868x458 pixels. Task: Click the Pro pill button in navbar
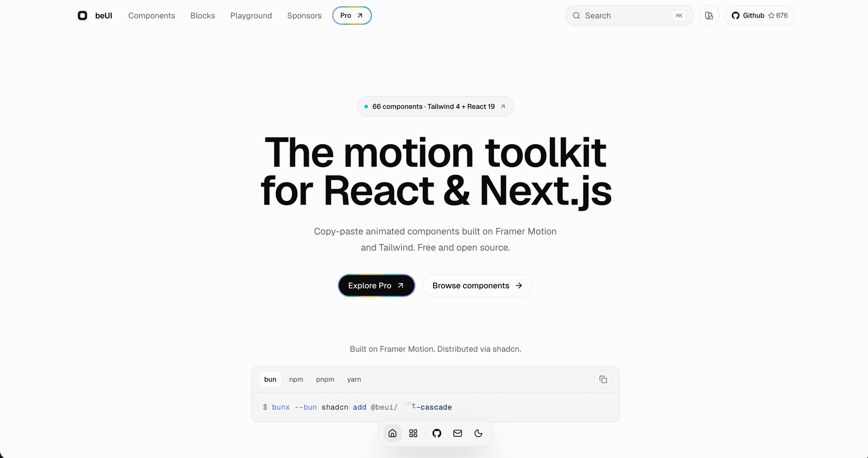[x=352, y=15]
